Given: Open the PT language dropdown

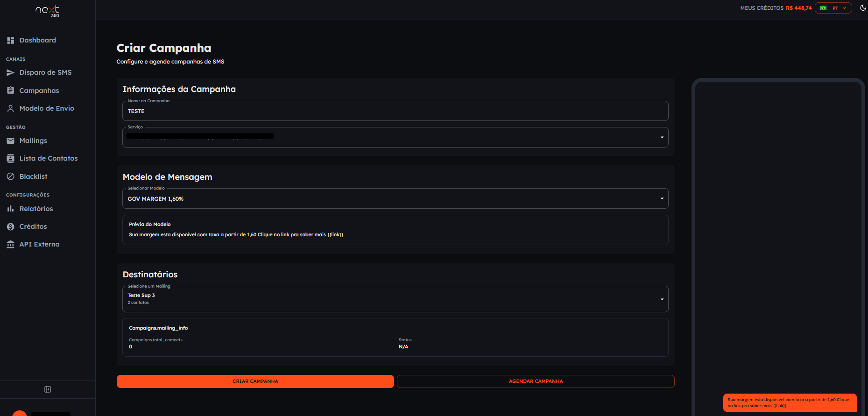Looking at the screenshot, I should (x=833, y=8).
